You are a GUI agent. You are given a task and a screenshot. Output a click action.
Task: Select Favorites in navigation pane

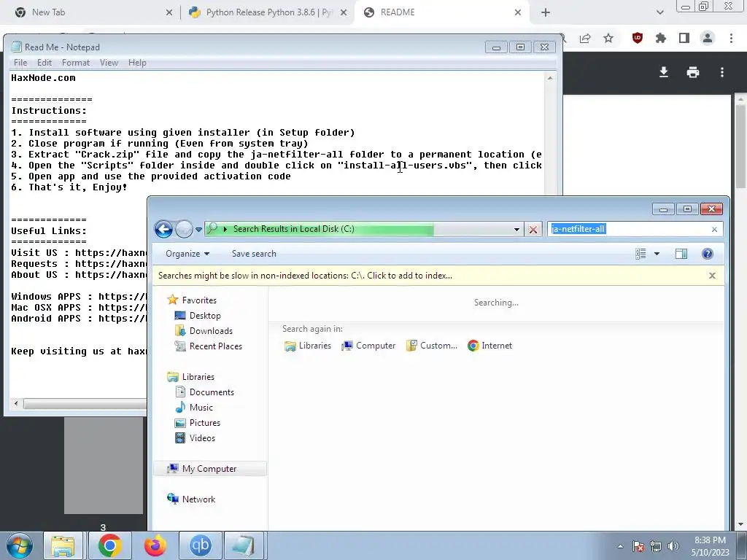pyautogui.click(x=199, y=300)
